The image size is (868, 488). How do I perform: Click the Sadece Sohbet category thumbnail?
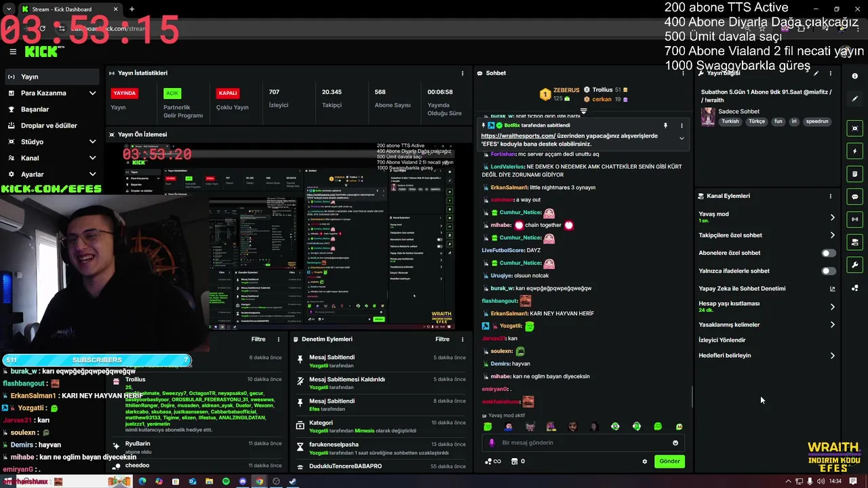[708, 117]
